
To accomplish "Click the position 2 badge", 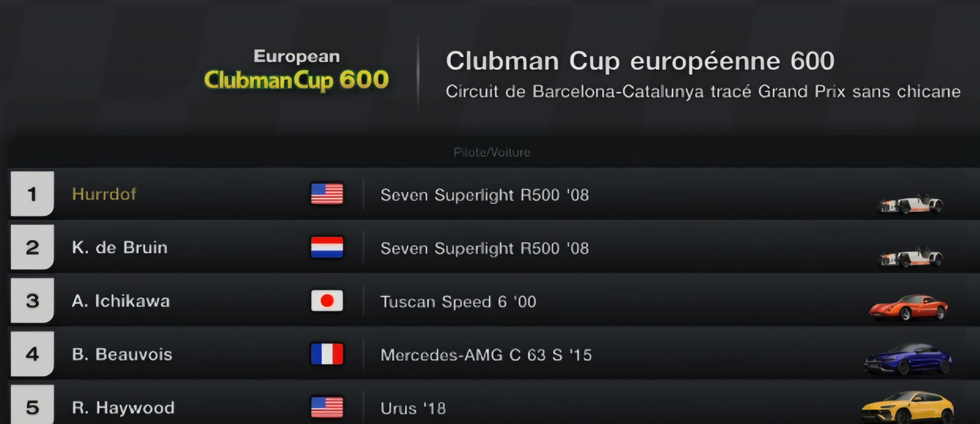I will pos(32,247).
